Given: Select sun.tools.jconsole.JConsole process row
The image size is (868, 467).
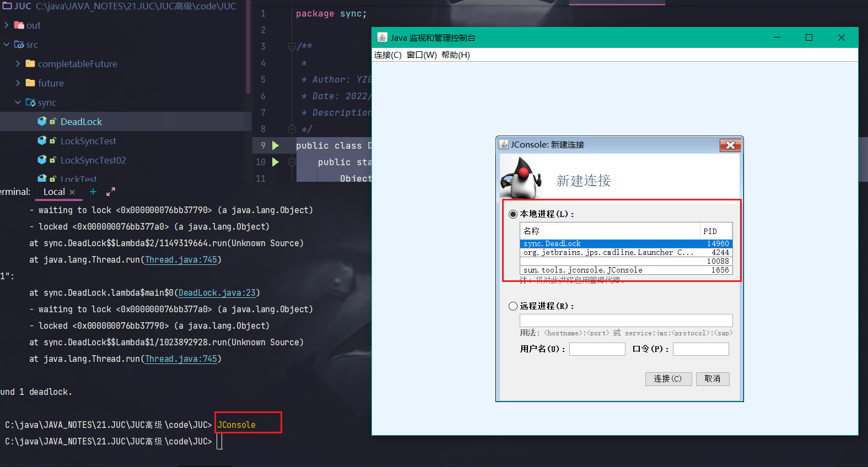Looking at the screenshot, I should pos(626,270).
